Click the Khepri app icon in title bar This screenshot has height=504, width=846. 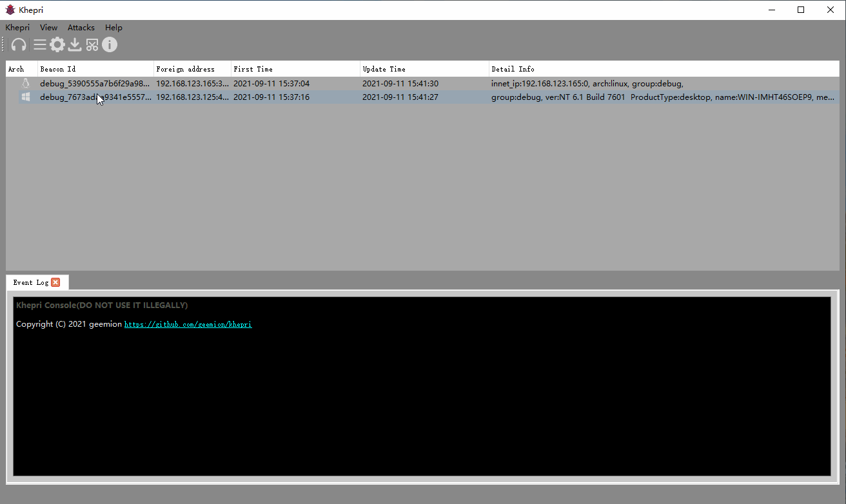pyautogui.click(x=10, y=10)
